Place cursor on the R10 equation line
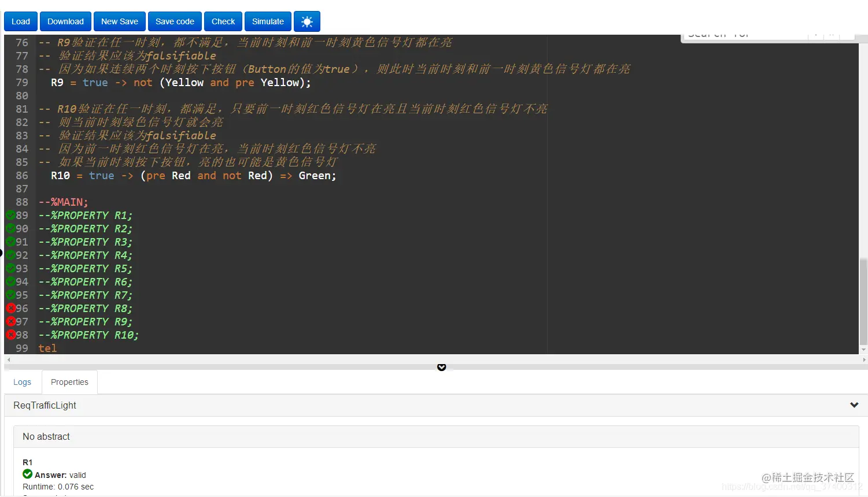Viewport: 868px width, 497px height. [x=193, y=175]
